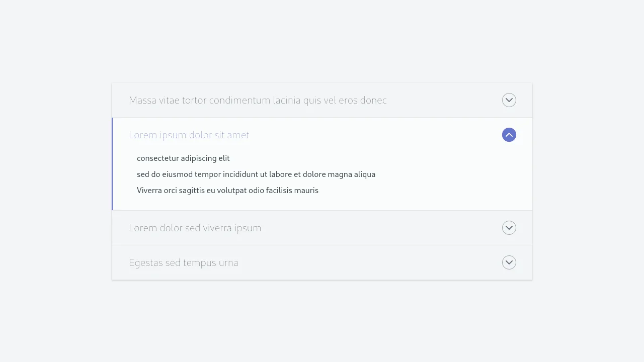The width and height of the screenshot is (644, 362).
Task: Click the chevron beside Lorem dolor sed viverra ipsum
Action: tap(509, 228)
